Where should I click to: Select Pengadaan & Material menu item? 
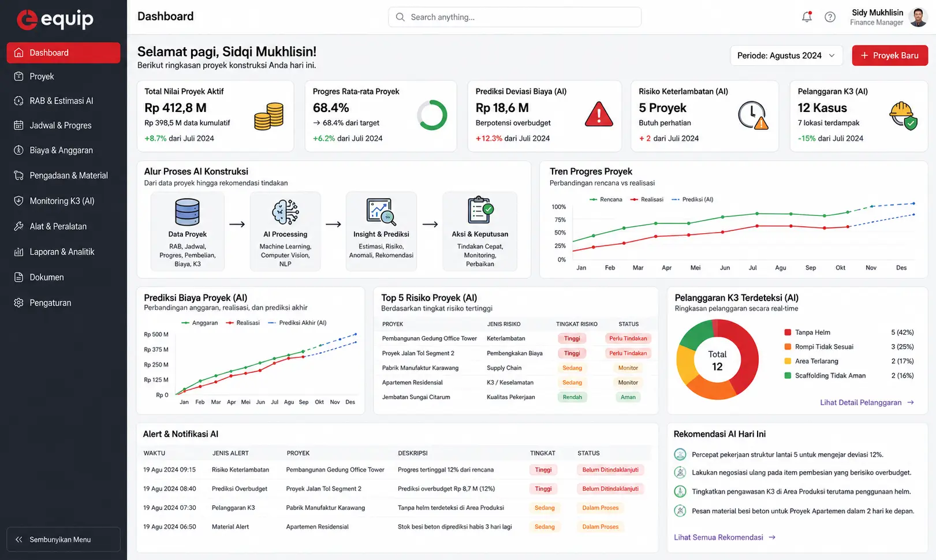tap(64, 176)
